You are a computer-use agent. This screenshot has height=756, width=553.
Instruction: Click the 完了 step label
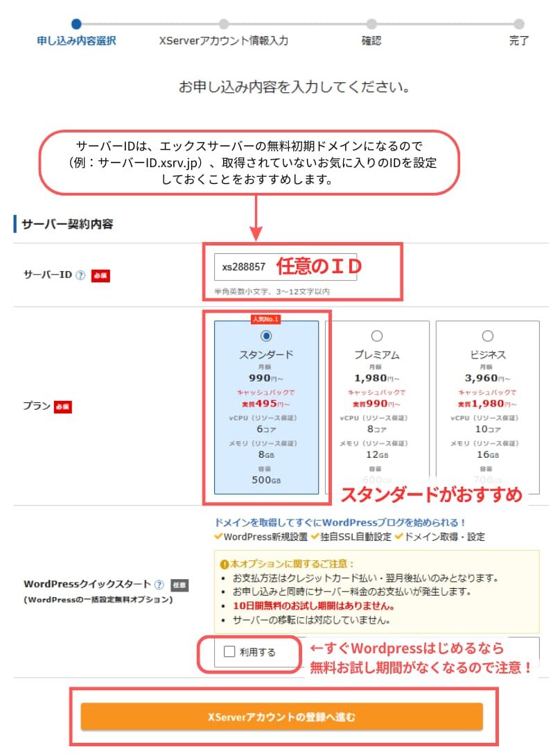point(519,40)
